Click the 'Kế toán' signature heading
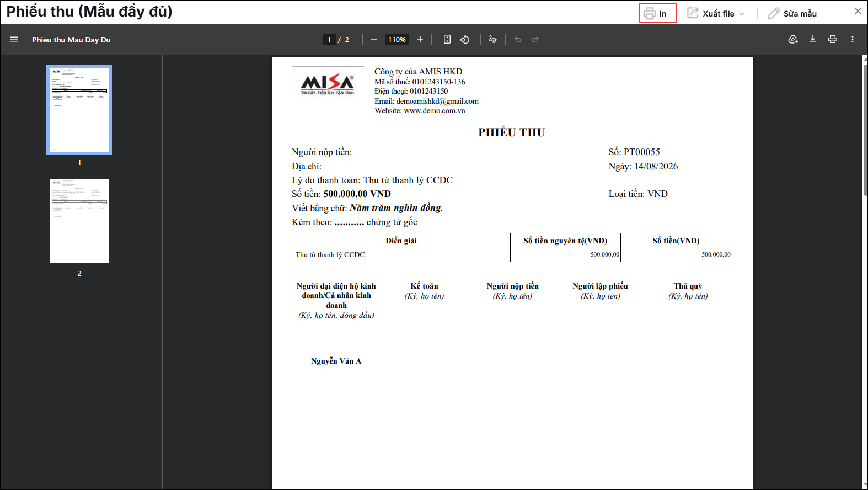 424,286
